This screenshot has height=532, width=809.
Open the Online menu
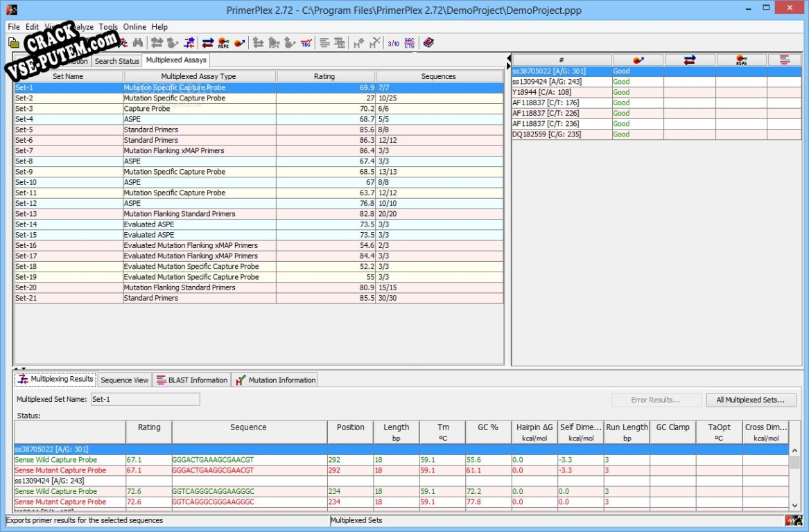(134, 27)
